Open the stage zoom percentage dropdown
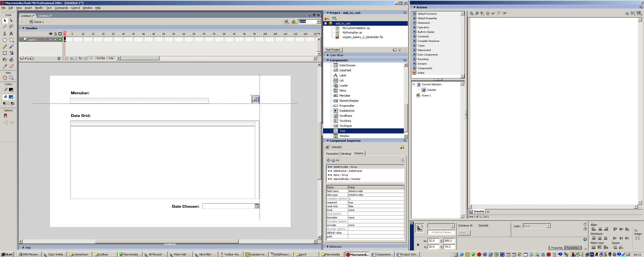The height and width of the screenshot is (257, 644). pyautogui.click(x=318, y=22)
